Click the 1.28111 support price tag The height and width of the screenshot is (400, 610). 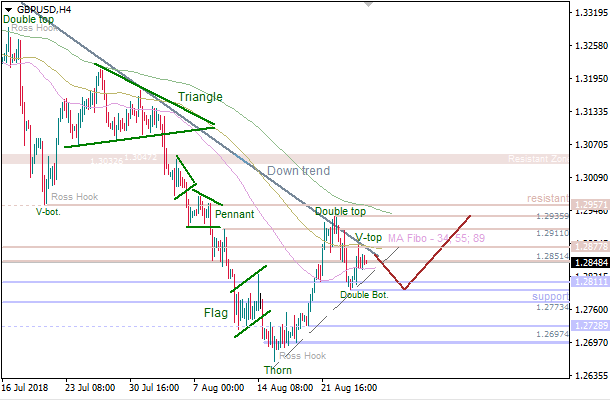588,284
